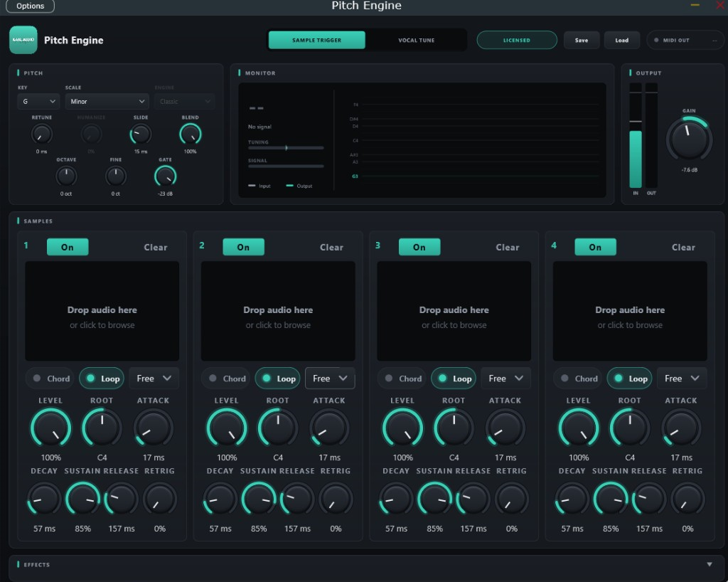Expand the Effects section
728x582 pixels.
click(710, 564)
